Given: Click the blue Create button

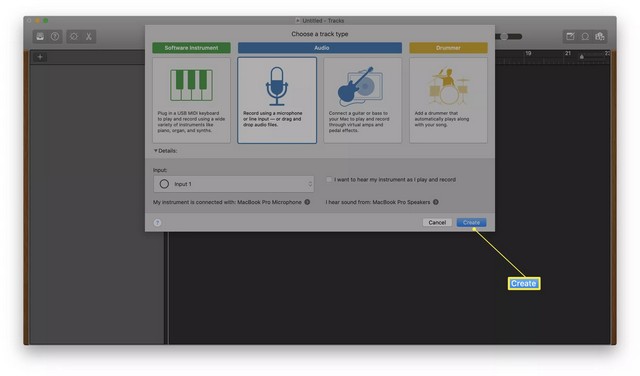Looking at the screenshot, I should pos(471,222).
